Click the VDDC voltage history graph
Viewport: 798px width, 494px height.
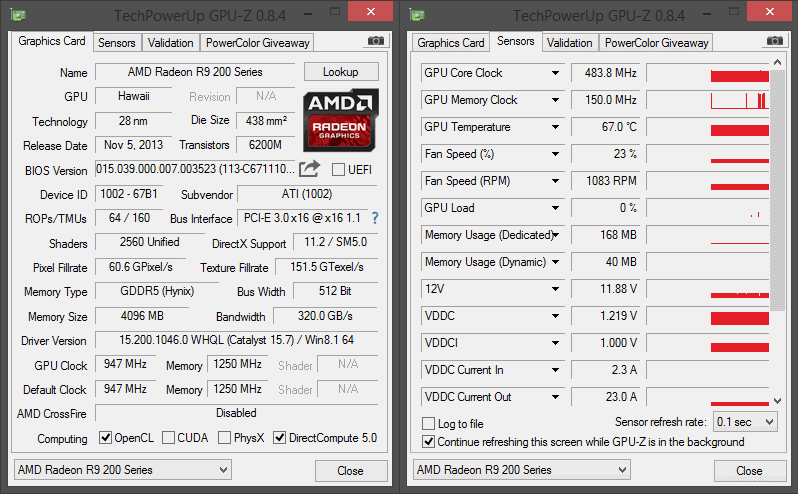click(x=707, y=316)
